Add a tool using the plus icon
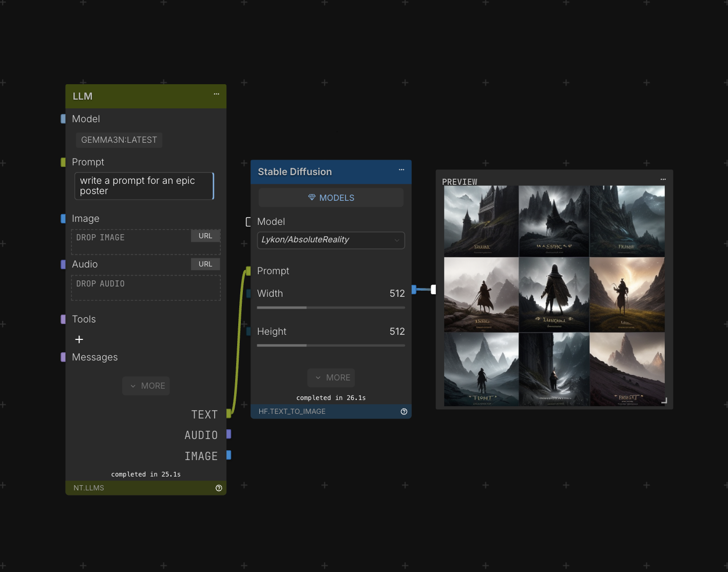 (x=79, y=339)
